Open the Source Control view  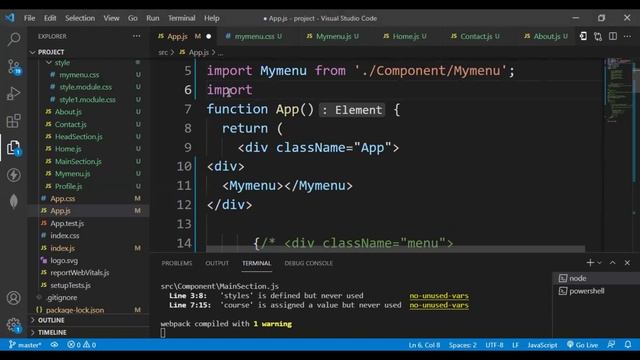tap(13, 67)
